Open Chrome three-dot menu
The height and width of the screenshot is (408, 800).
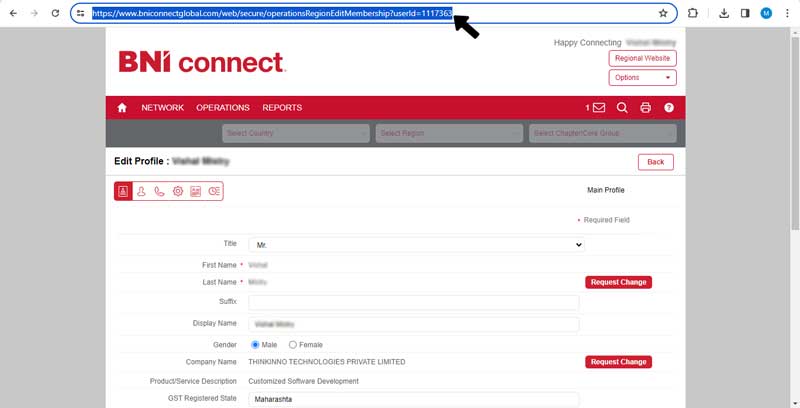coord(787,13)
